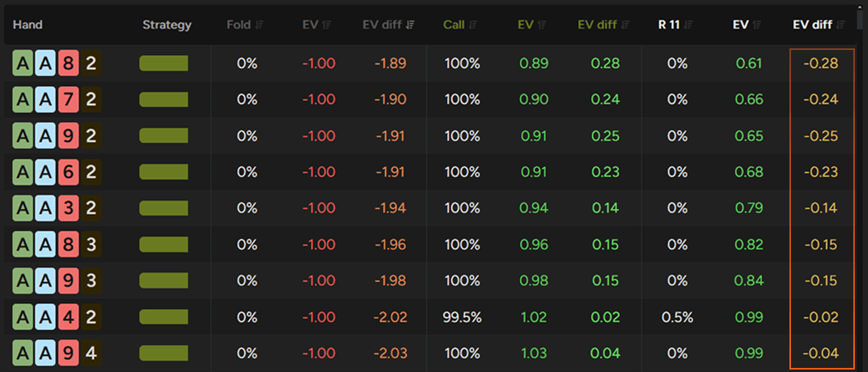The image size is (868, 372).
Task: Click the green "0.94" call EV value
Action: pyautogui.click(x=534, y=209)
